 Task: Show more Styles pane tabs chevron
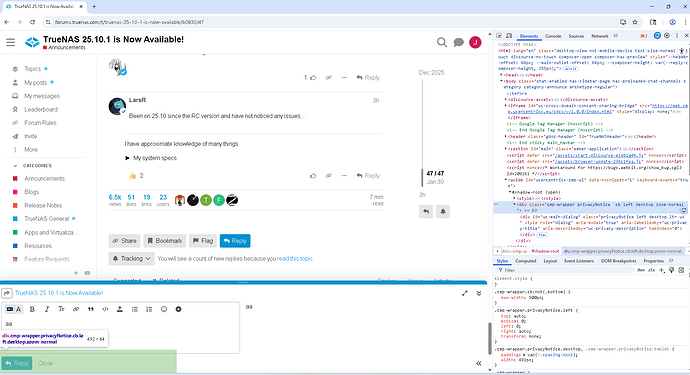(671, 261)
